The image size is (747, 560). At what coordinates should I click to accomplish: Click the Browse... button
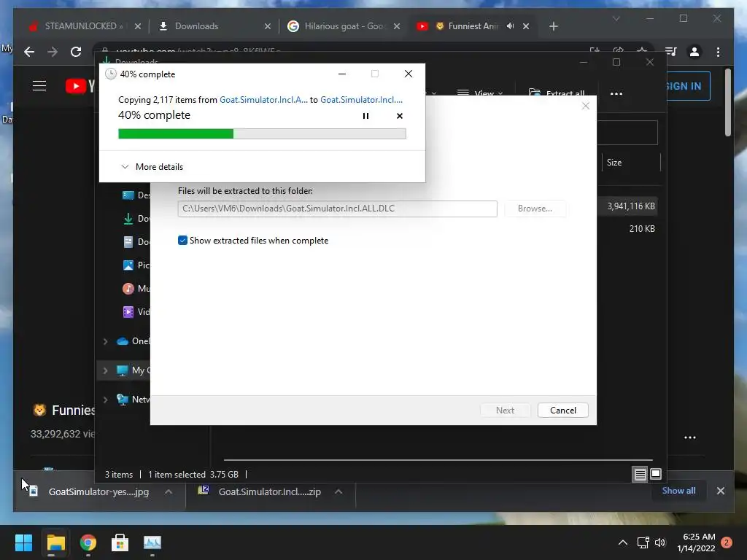click(535, 209)
